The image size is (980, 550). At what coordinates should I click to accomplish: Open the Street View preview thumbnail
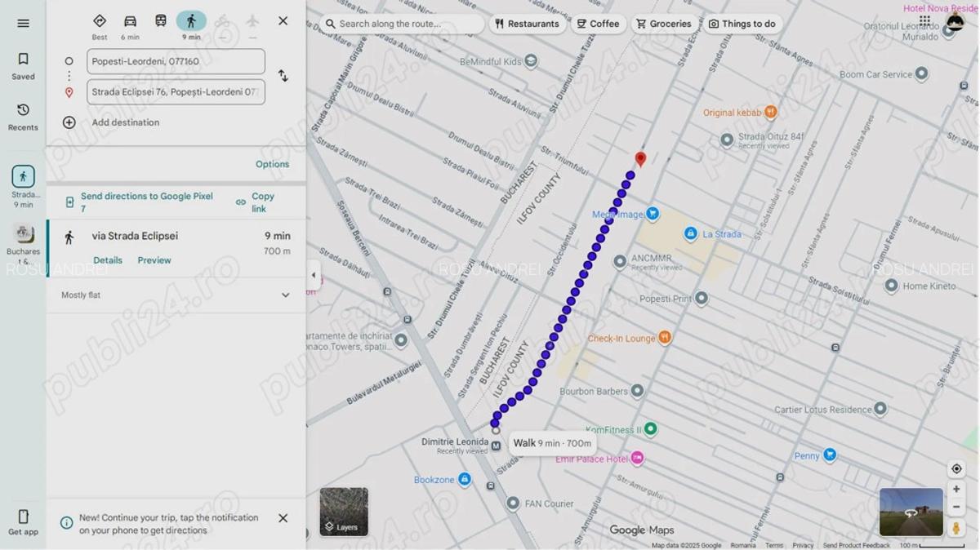coord(911,513)
